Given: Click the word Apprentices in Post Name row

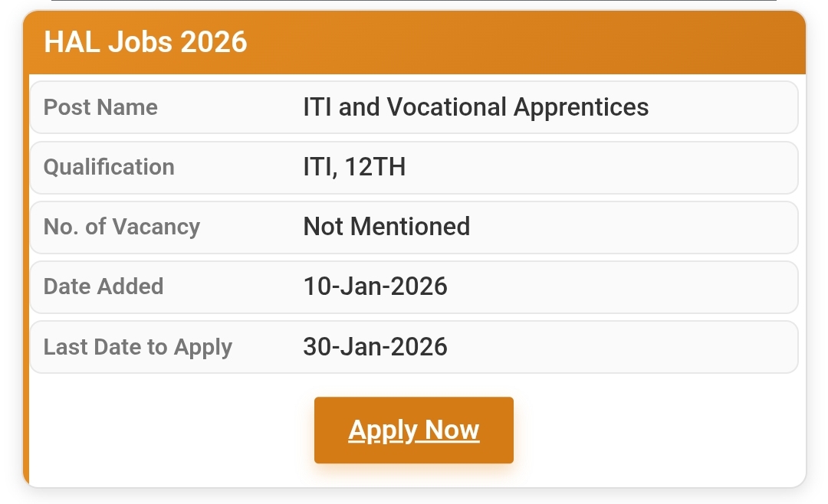Looking at the screenshot, I should point(581,107).
